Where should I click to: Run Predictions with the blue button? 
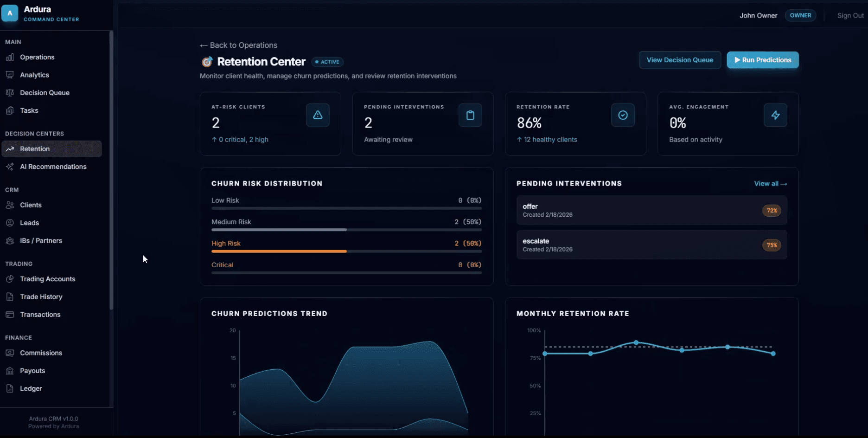[763, 60]
